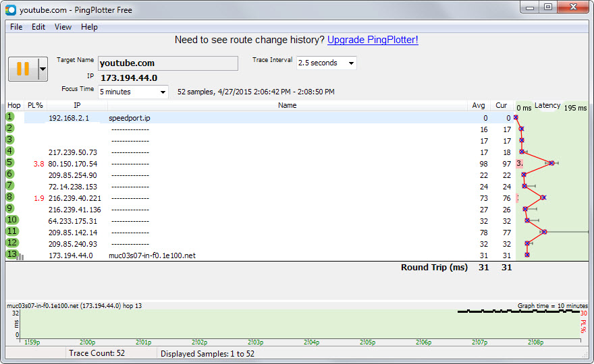Select hop 10 green circle icon
This screenshot has width=594, height=364.
click(x=12, y=220)
